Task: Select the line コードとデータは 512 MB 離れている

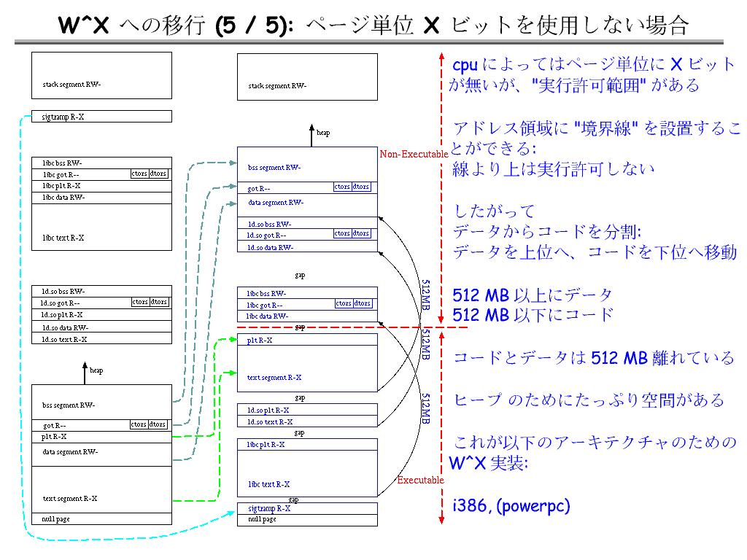Action: [593, 358]
